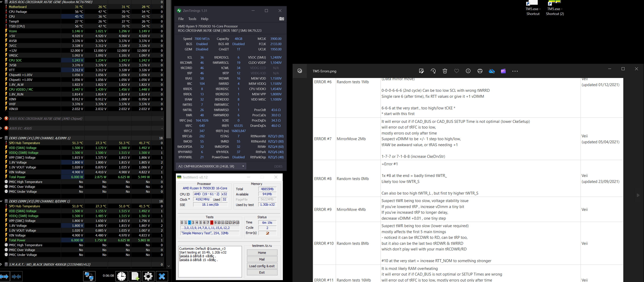Click TestMem5 title bar app icon
The image size is (644, 282).
click(179, 177)
